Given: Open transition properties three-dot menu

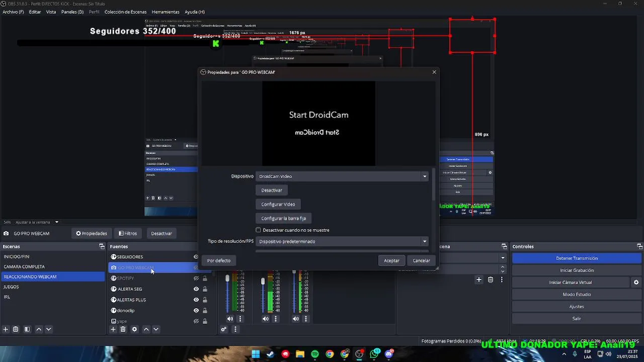Looking at the screenshot, I should (502, 280).
